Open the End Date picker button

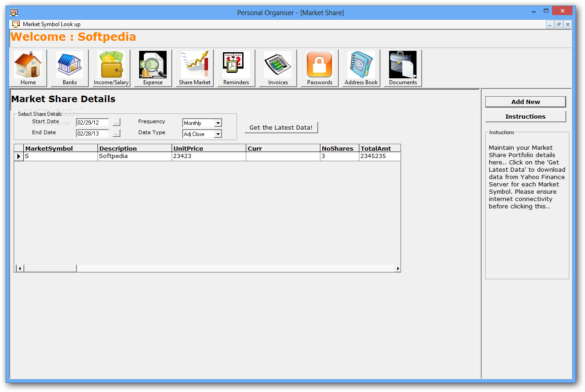point(116,133)
